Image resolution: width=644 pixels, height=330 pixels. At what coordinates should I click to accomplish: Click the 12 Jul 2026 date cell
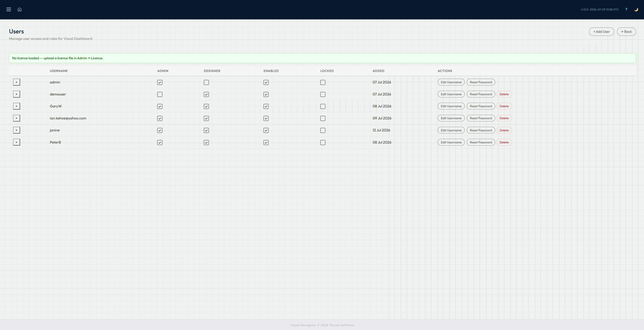381,130
